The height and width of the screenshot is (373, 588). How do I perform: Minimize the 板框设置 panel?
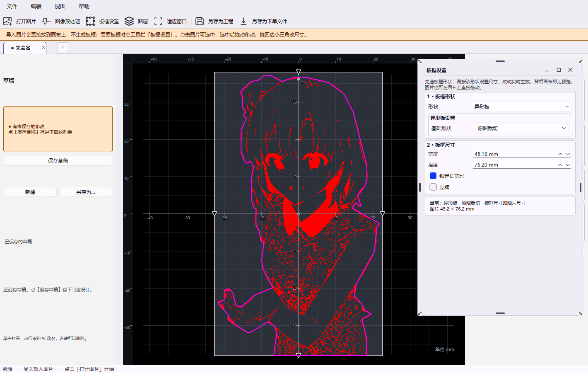tap(547, 70)
